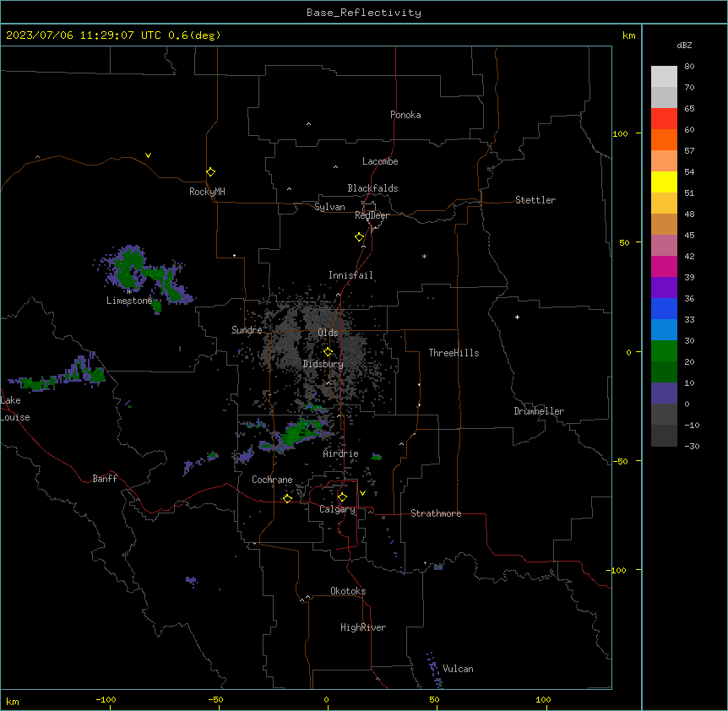Click the Airdrie city label
Screen dimensions: 728x711
click(x=341, y=453)
